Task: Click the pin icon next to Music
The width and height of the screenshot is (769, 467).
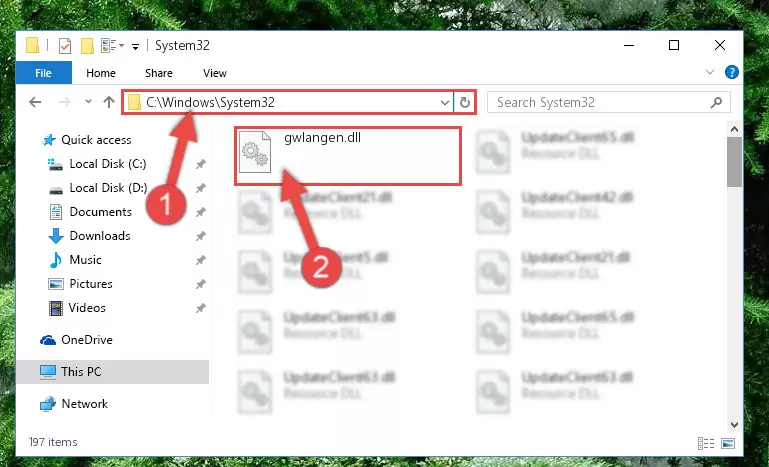Action: point(201,260)
